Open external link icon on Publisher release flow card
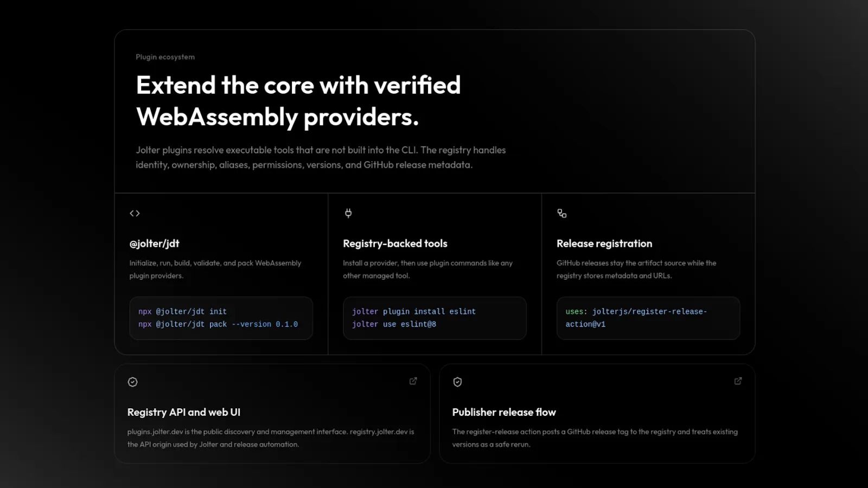This screenshot has height=488, width=868. click(x=738, y=381)
